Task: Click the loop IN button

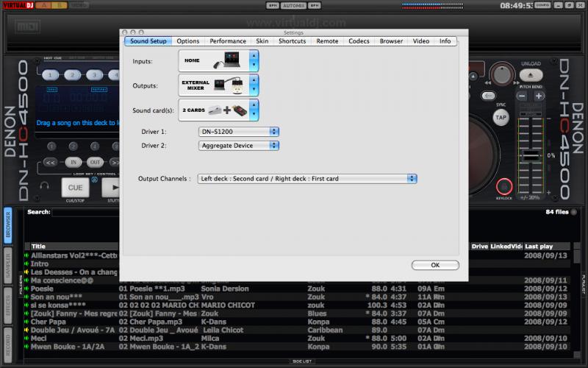Action: click(x=73, y=162)
